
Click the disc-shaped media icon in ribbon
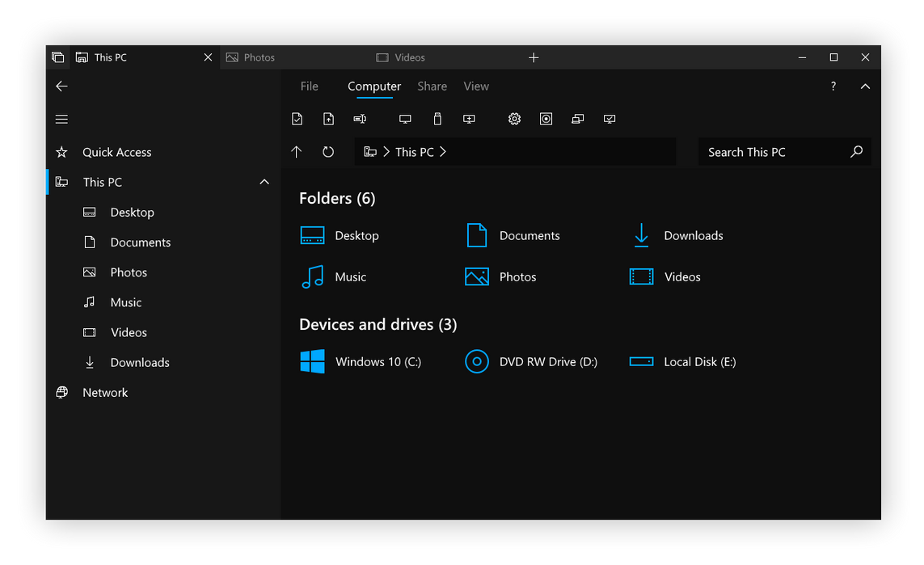pos(546,118)
